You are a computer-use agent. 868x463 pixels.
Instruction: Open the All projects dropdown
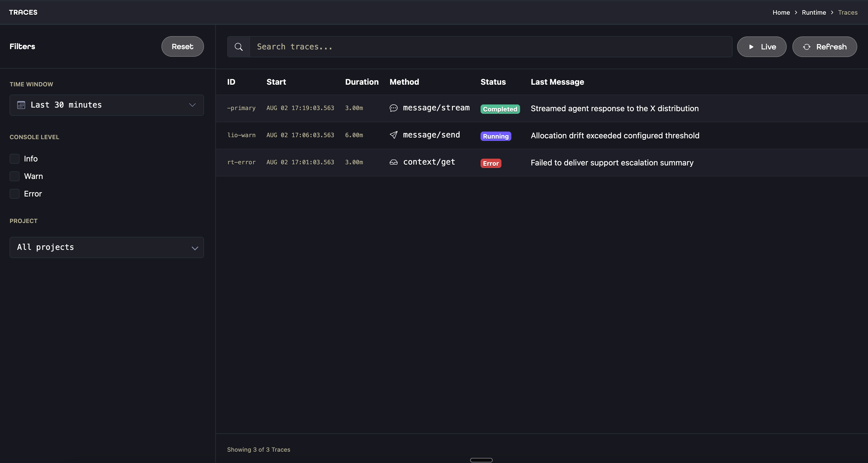click(x=106, y=248)
